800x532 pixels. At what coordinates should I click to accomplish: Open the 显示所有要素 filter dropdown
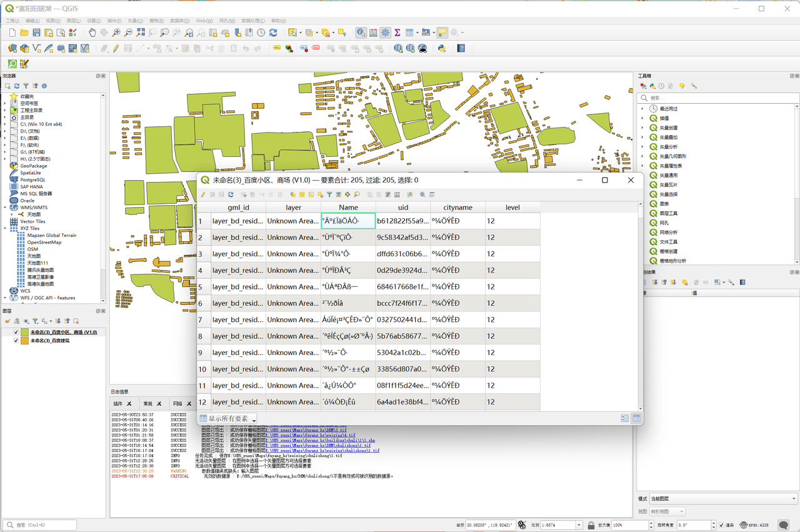(227, 418)
